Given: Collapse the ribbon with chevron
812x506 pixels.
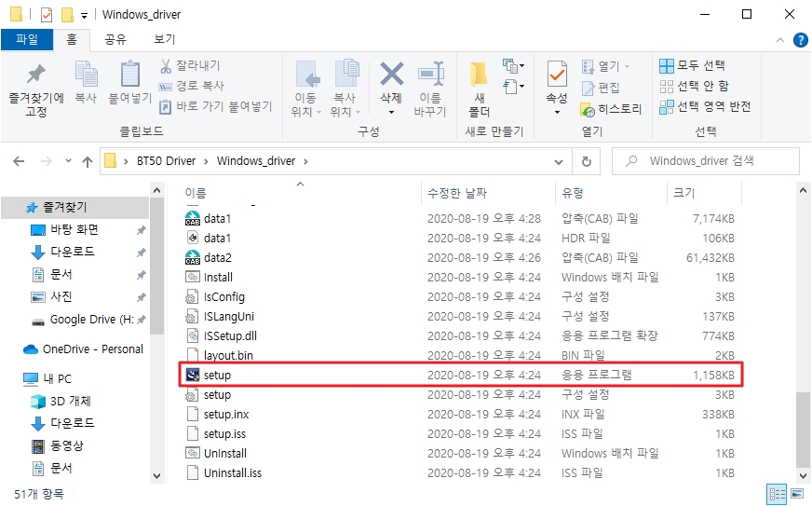Looking at the screenshot, I should [x=780, y=40].
